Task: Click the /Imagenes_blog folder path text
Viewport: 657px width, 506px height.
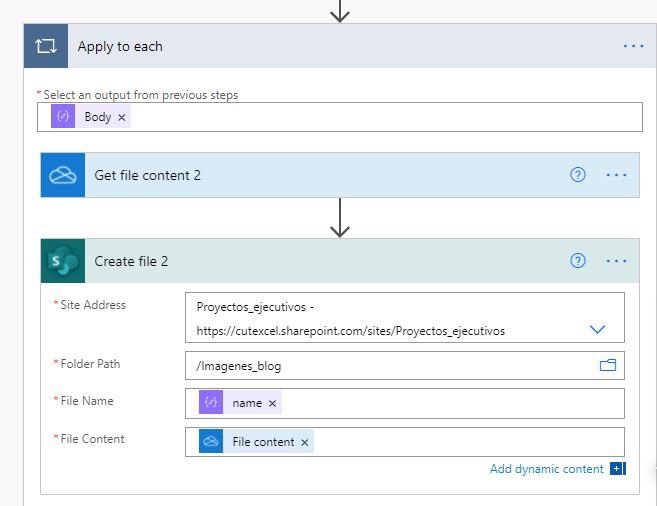Action: [x=239, y=366]
